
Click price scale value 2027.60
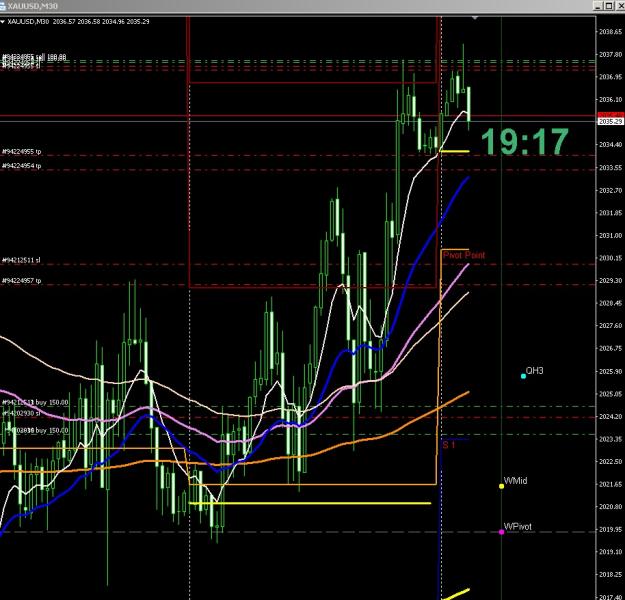tap(610, 325)
